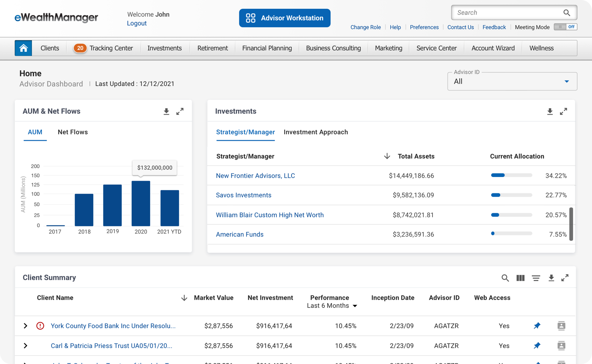Open American Funds link
The image size is (592, 364).
(240, 234)
